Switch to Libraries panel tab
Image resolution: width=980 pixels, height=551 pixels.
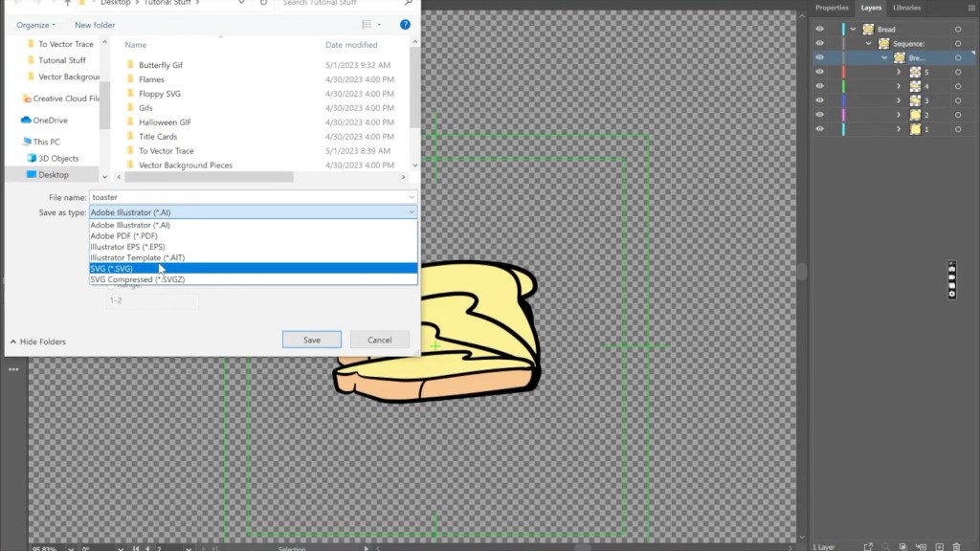[906, 8]
